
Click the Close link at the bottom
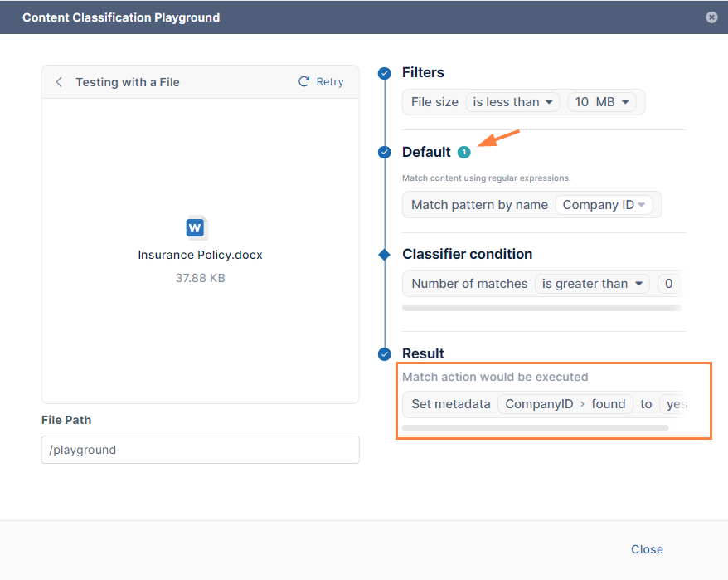[x=647, y=549]
